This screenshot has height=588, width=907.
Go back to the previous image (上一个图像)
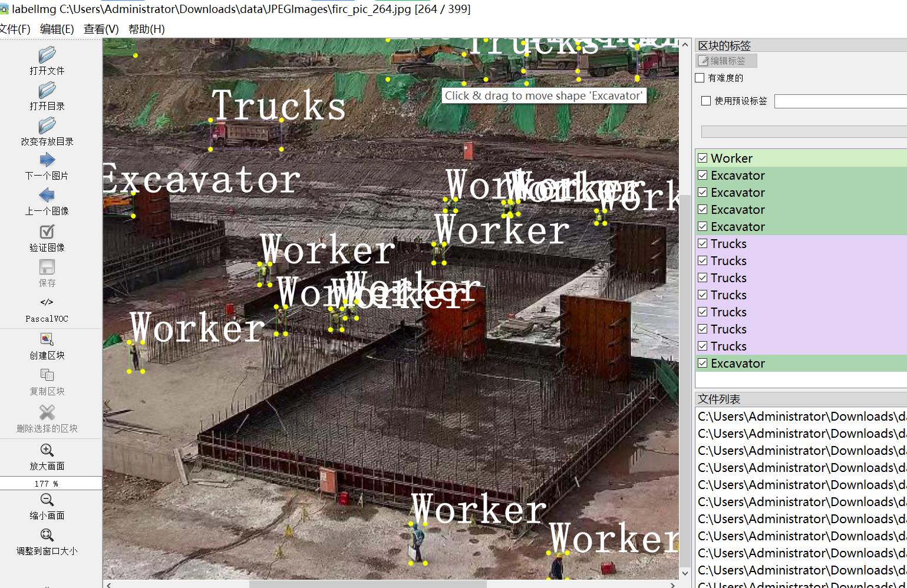pos(47,196)
